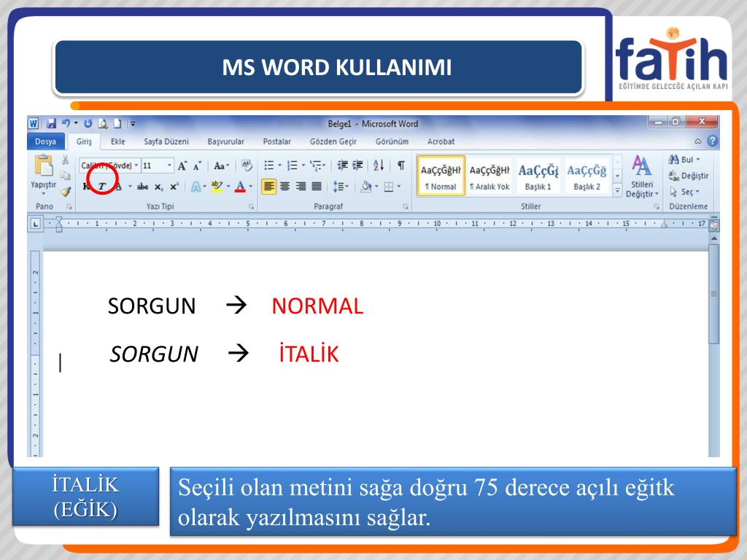Undo the last action
The image size is (747, 560).
tap(66, 123)
